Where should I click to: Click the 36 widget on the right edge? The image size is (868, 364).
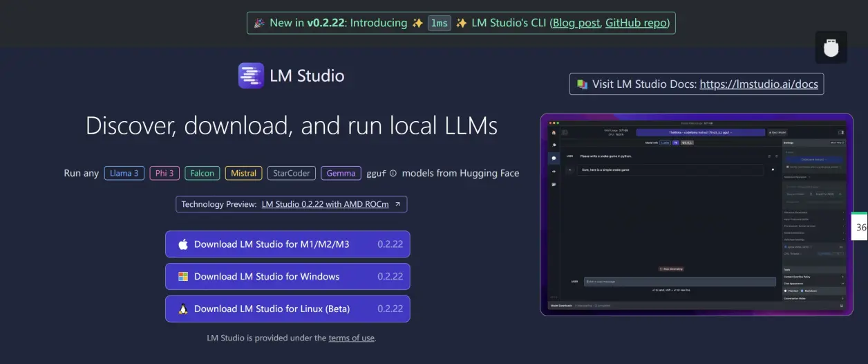pos(860,226)
